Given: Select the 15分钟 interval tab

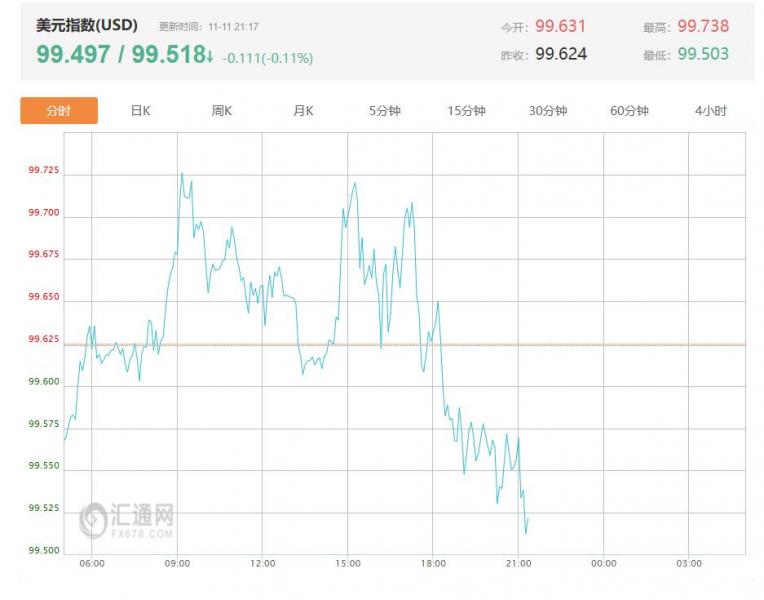Looking at the screenshot, I should click(x=466, y=111).
